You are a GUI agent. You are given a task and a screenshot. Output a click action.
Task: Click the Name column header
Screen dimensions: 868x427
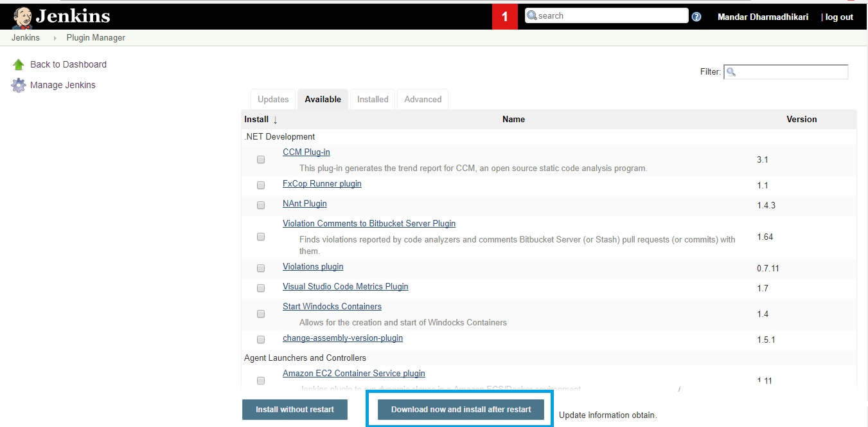coord(513,120)
